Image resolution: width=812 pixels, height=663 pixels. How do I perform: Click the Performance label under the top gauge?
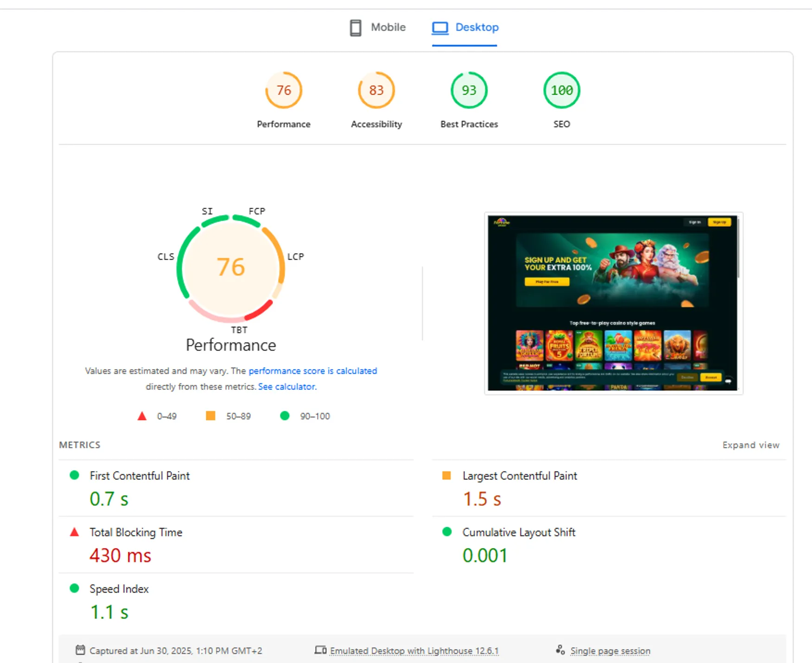(x=284, y=124)
